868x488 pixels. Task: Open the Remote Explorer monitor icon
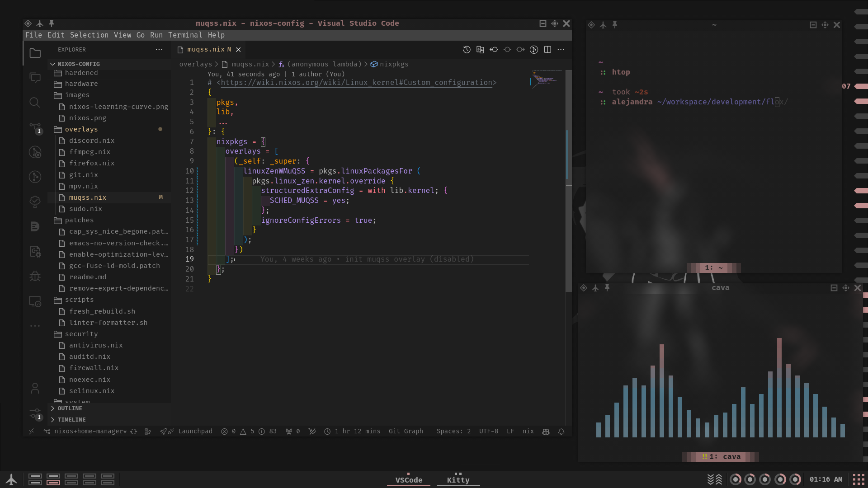pyautogui.click(x=35, y=301)
